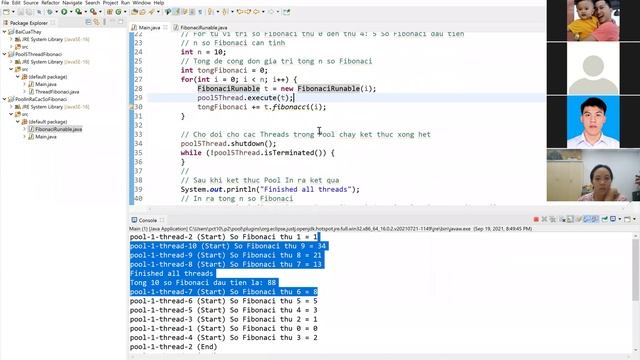Remove all terminated launches icon
The width and height of the screenshot is (640, 360).
(552, 219)
